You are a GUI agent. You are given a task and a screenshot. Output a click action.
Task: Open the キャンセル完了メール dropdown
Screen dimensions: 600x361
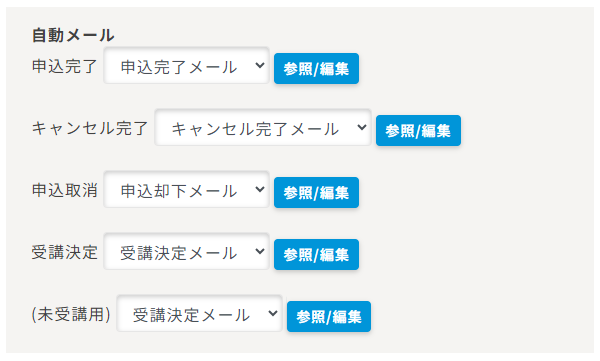pos(263,127)
